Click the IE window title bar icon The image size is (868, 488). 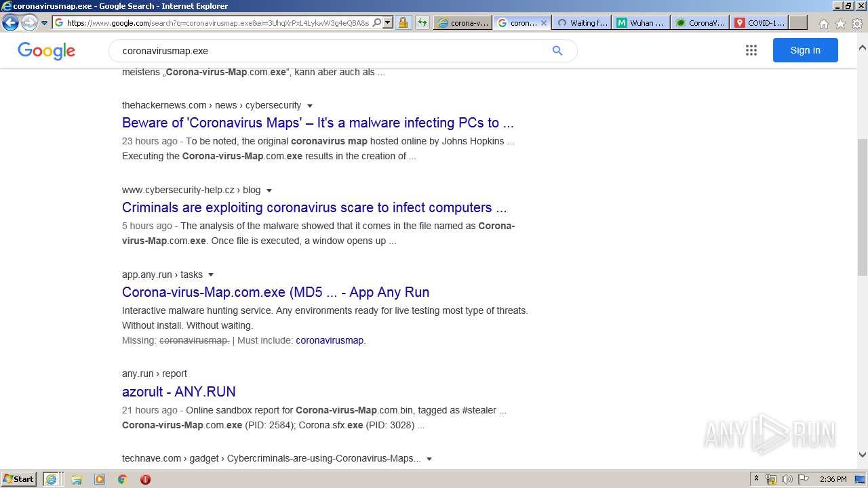click(x=7, y=6)
